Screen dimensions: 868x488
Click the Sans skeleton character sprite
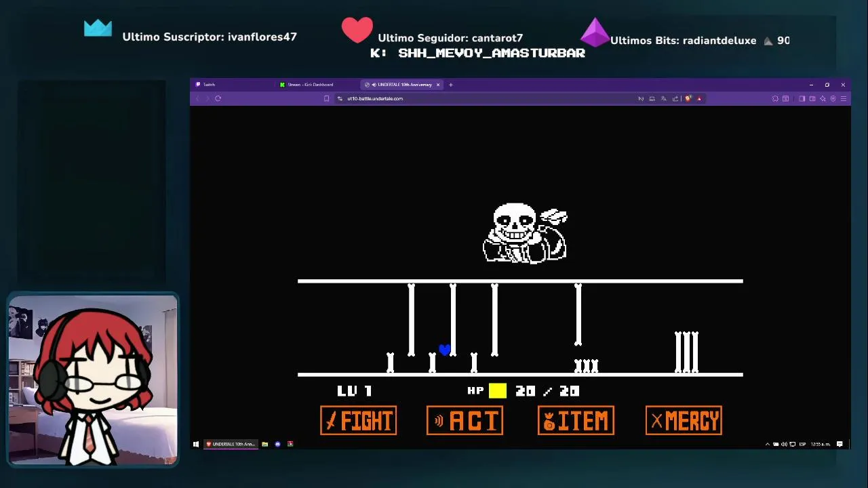[x=525, y=232]
